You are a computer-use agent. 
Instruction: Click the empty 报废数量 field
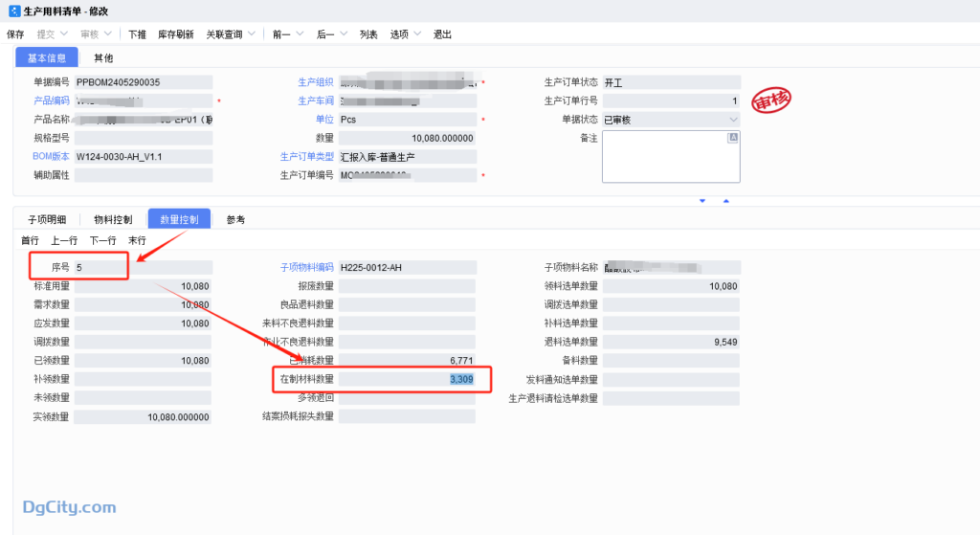(x=408, y=286)
